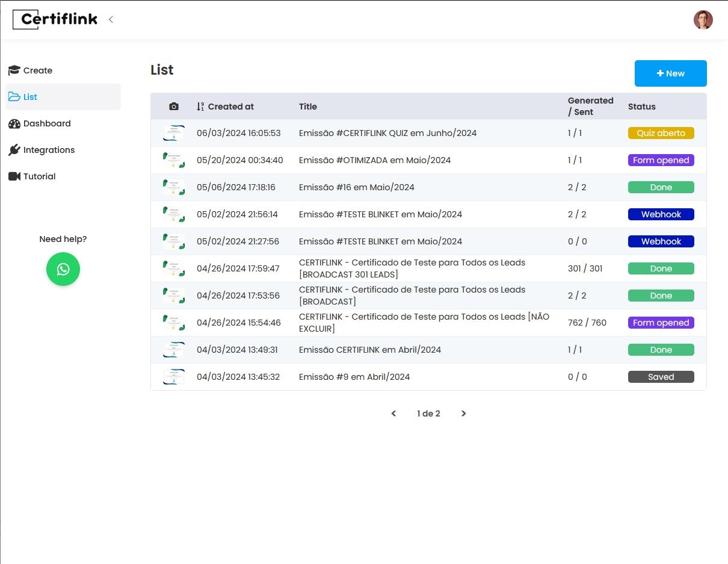This screenshot has width=728, height=564.
Task: Open title Emissão #CERTIFLINK QUIZ em Junho/2024
Action: click(x=387, y=133)
